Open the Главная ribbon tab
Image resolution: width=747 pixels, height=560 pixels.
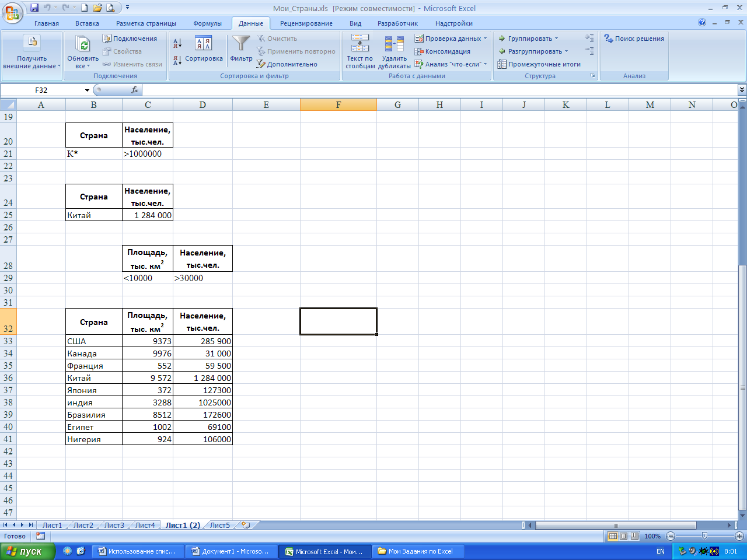pyautogui.click(x=47, y=23)
